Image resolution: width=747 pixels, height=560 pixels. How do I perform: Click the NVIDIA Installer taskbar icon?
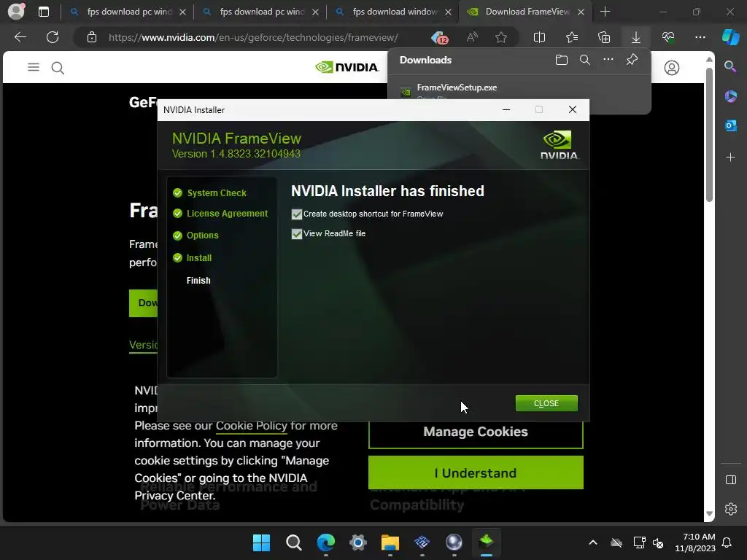(486, 542)
